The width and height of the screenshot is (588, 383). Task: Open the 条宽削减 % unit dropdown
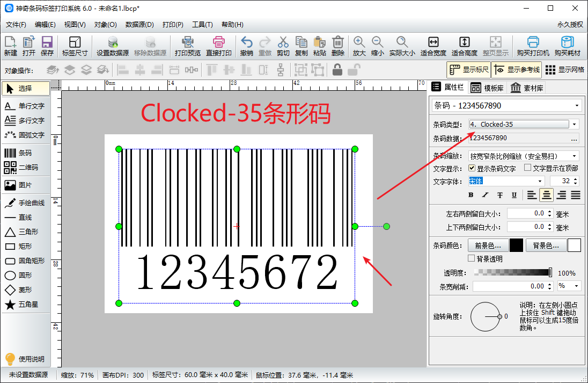coord(577,286)
